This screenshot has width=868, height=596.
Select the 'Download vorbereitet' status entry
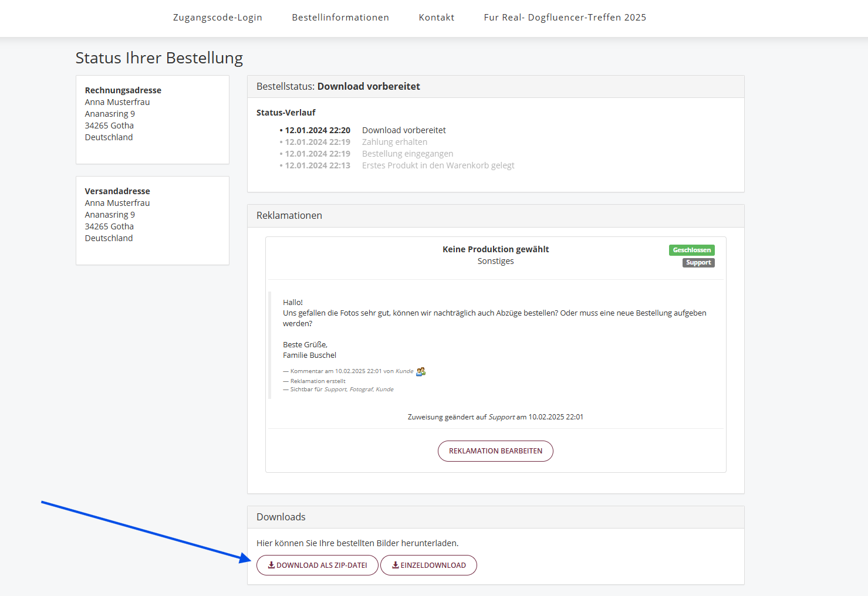coord(404,130)
